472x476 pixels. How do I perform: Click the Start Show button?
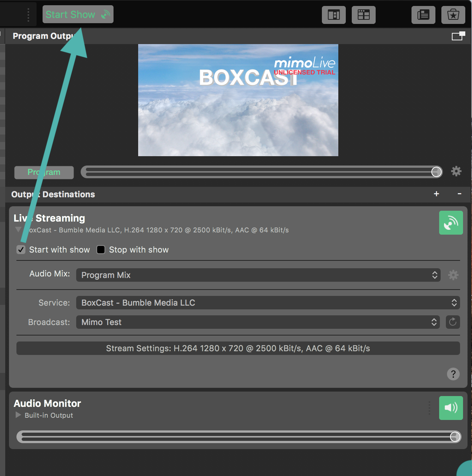(78, 15)
